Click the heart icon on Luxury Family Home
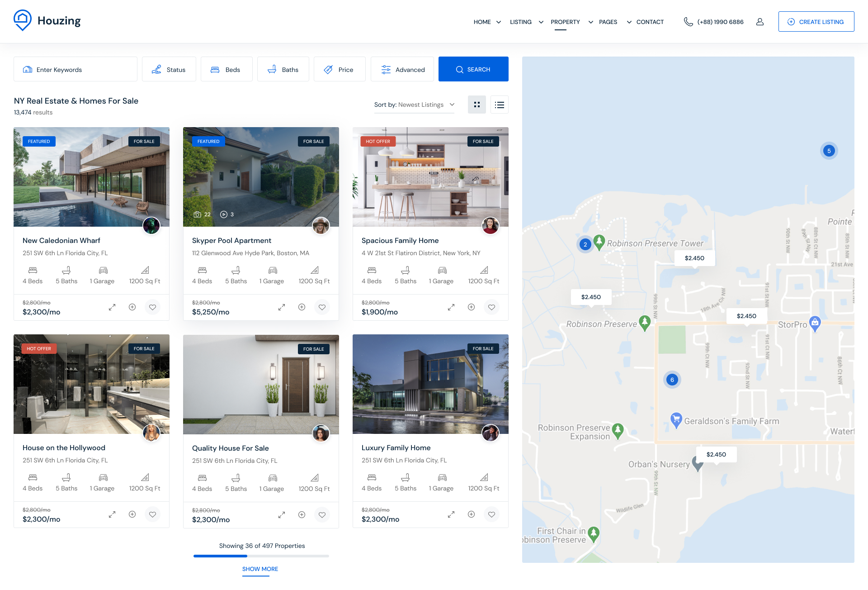868x590 pixels. pyautogui.click(x=491, y=514)
